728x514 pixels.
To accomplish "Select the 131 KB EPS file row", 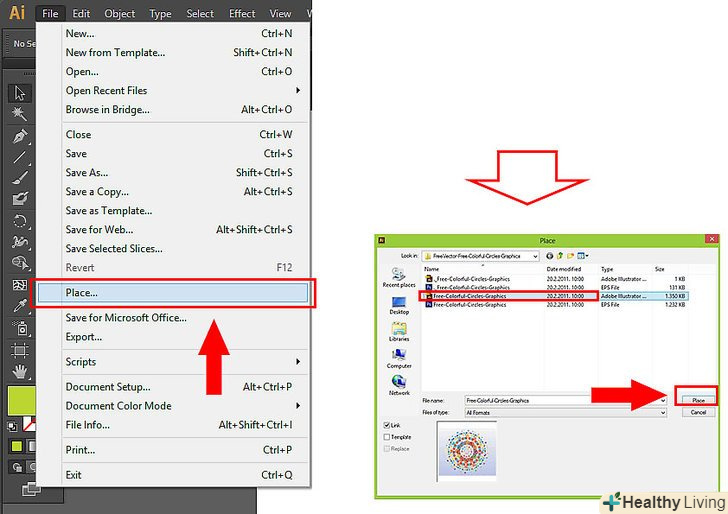I will tap(555, 287).
